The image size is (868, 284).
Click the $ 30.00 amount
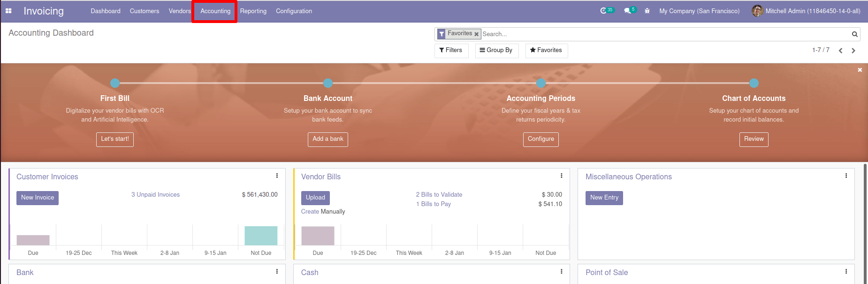tap(552, 195)
